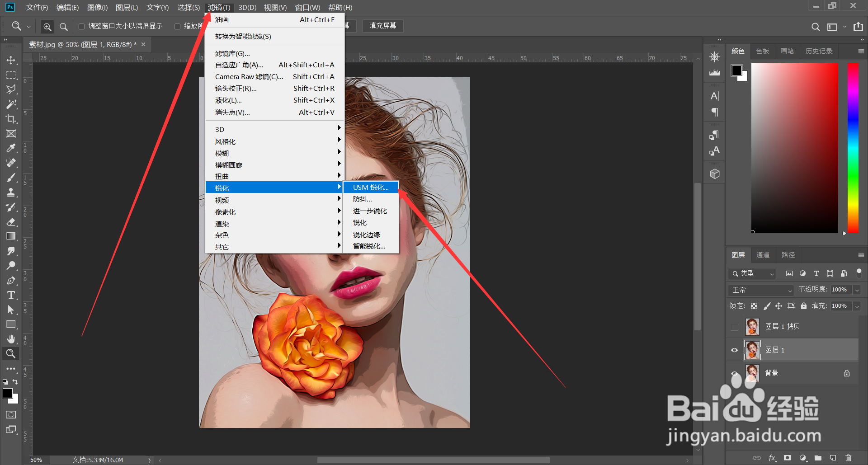
Task: Click the zoom in mode icon in options bar
Action: tap(47, 27)
